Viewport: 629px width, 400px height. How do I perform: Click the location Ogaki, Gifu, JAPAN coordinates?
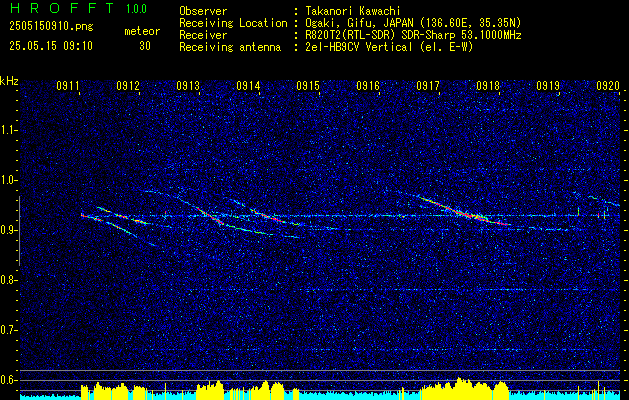tap(413, 23)
